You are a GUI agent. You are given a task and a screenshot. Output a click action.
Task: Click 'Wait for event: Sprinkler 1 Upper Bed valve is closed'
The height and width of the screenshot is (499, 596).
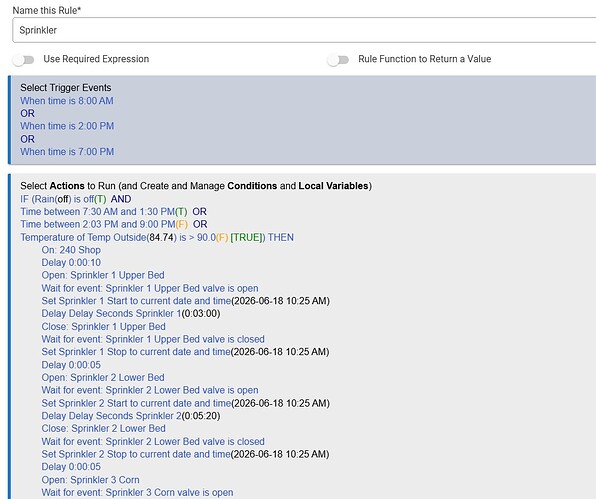(153, 339)
